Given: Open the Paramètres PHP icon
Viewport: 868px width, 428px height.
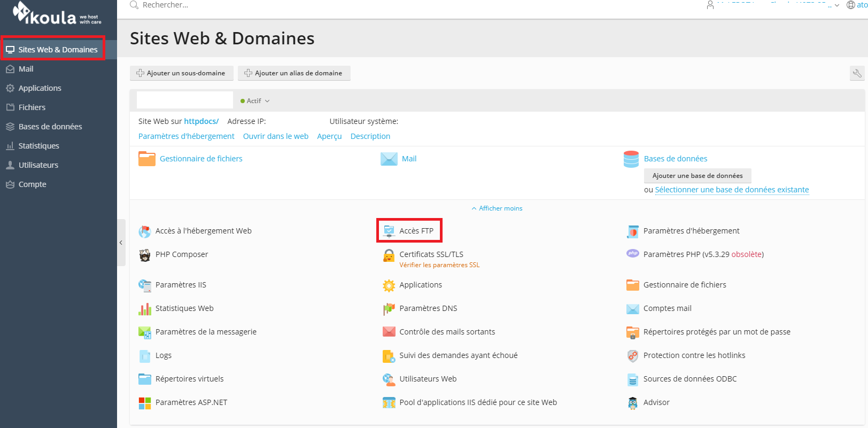Looking at the screenshot, I should coord(633,254).
